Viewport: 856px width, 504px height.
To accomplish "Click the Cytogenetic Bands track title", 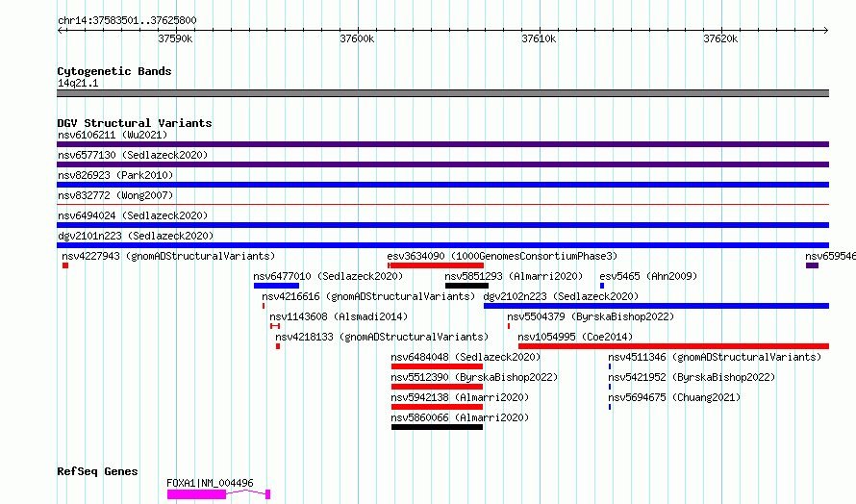I will (x=114, y=71).
